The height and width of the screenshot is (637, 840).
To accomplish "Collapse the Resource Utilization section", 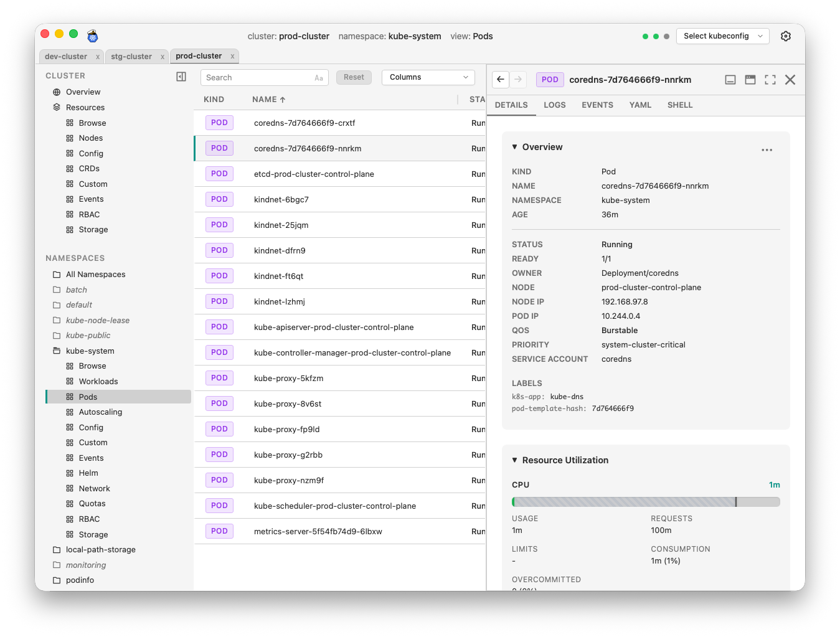I will (x=514, y=460).
